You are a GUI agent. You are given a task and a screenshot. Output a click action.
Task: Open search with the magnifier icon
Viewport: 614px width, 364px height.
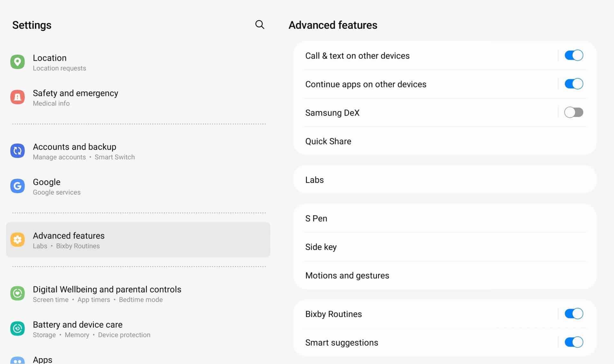pyautogui.click(x=259, y=25)
